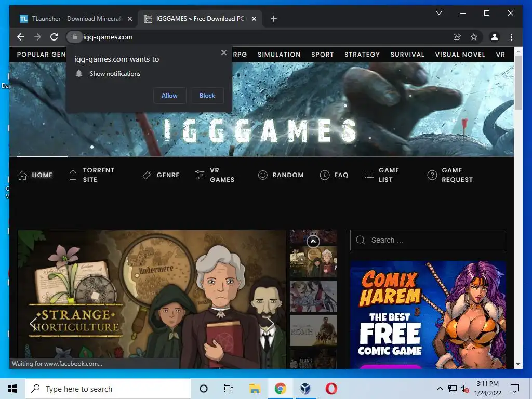Click the GAME REQUEST question icon

pyautogui.click(x=432, y=175)
